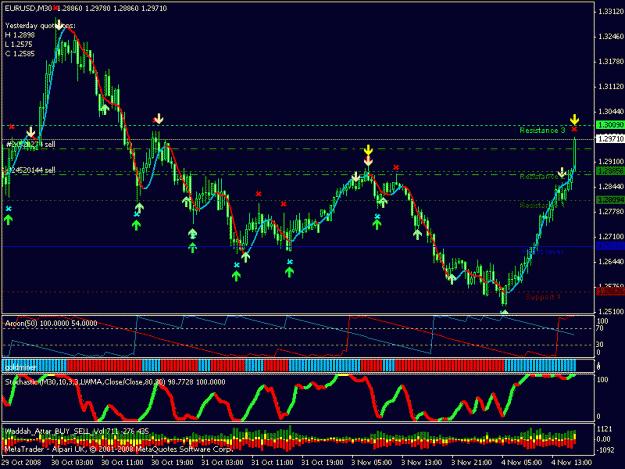Click the -1092 volume scale value
The height and width of the screenshot is (469, 625).
(603, 450)
